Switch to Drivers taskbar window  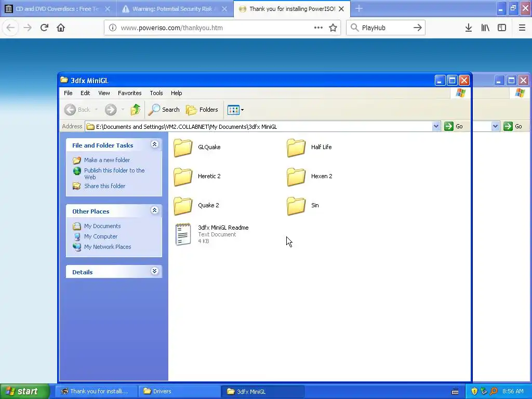click(179, 391)
